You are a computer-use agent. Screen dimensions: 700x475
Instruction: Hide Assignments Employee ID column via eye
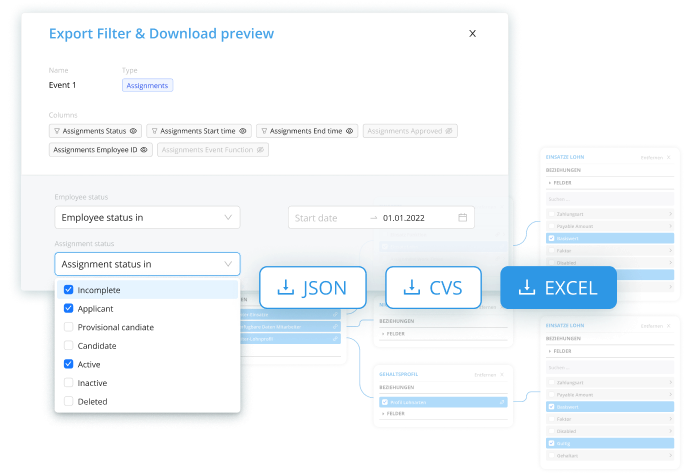pyautogui.click(x=144, y=150)
